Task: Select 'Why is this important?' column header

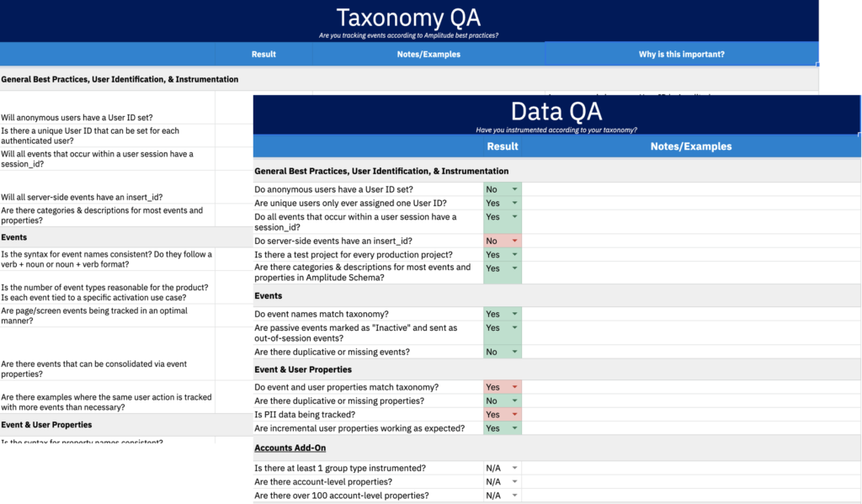Action: (682, 54)
